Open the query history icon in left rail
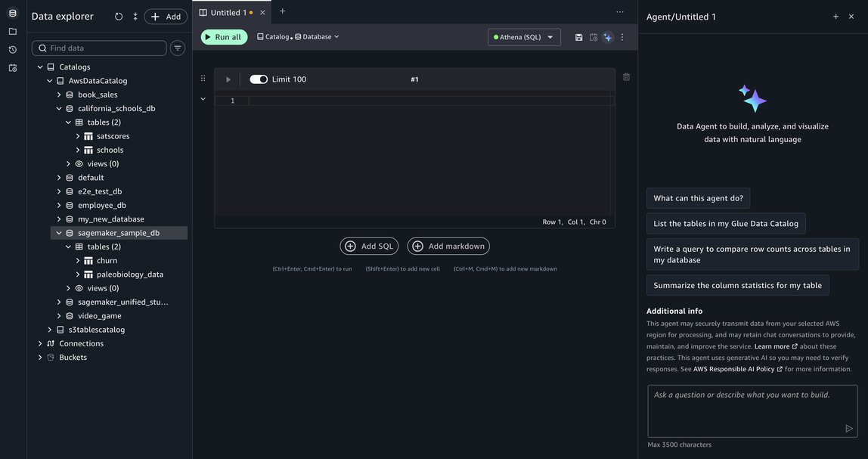868x459 pixels. (x=13, y=50)
